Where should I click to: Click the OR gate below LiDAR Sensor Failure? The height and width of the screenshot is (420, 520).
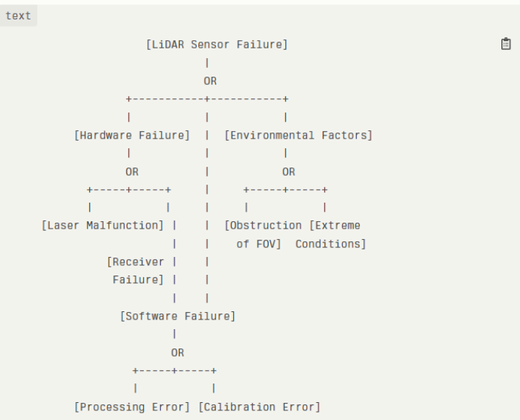(210, 81)
